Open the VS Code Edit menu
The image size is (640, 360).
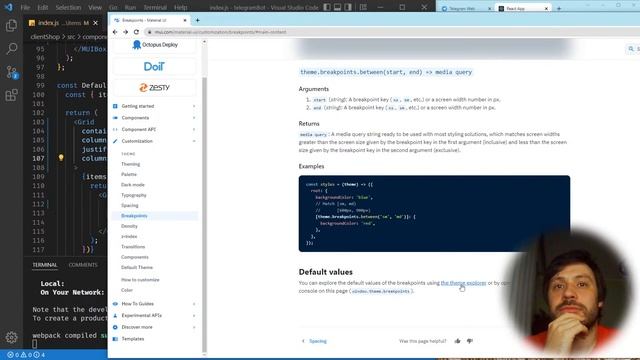tap(42, 7)
